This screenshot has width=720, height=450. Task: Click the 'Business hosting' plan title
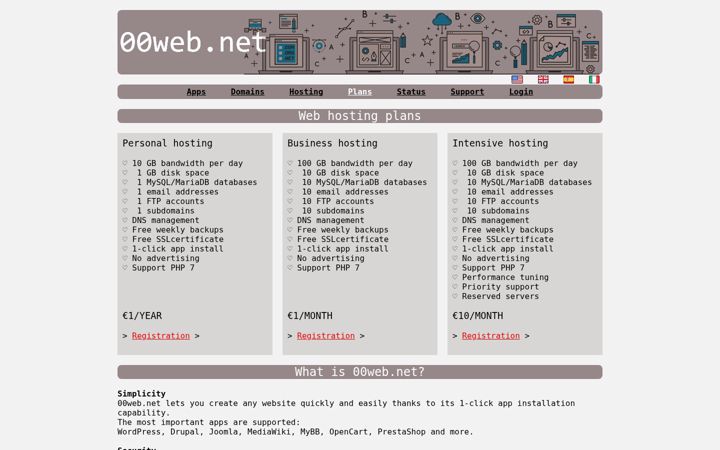point(332,143)
